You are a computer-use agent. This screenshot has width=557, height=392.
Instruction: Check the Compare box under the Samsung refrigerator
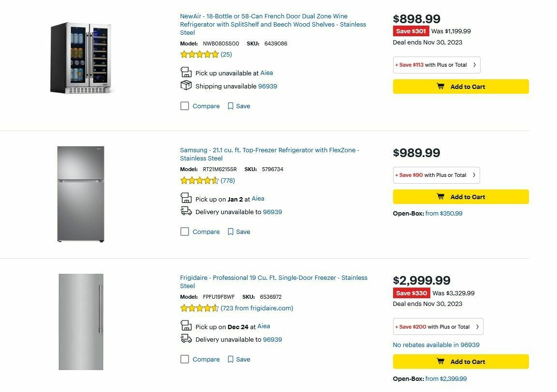click(185, 232)
